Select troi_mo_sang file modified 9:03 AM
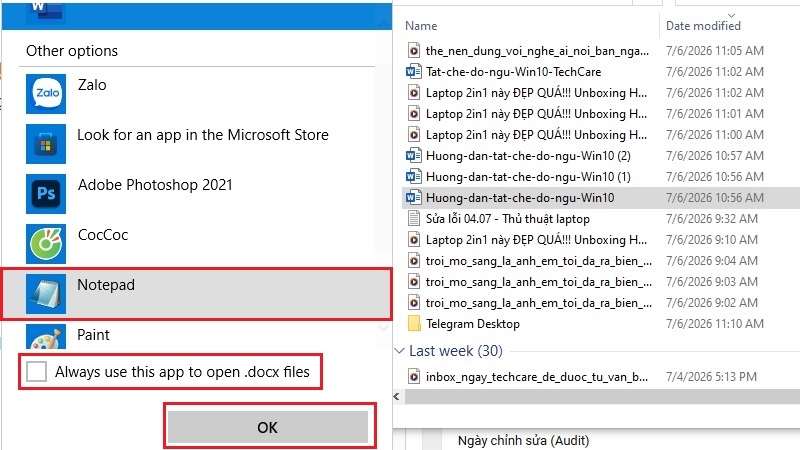800x450 pixels. (x=539, y=282)
